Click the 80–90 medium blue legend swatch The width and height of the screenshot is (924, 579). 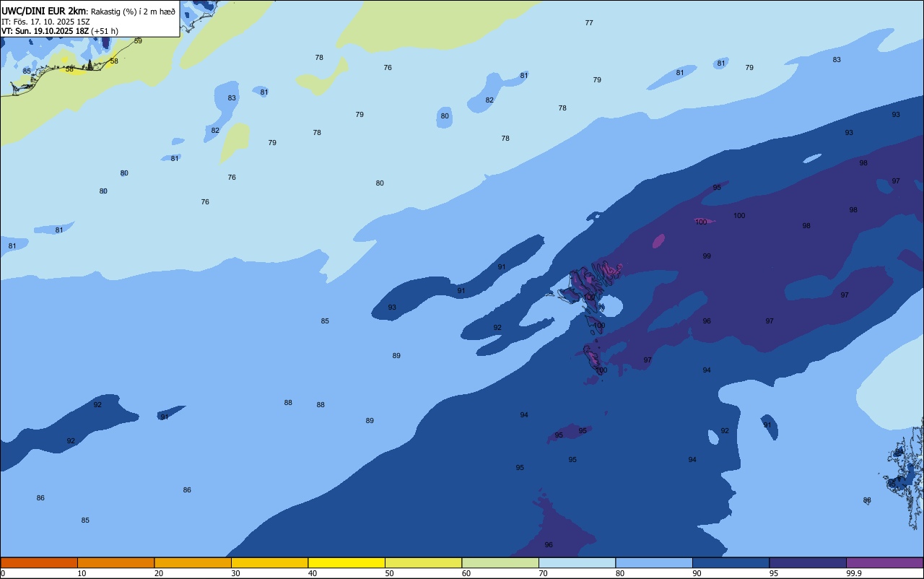tap(654, 562)
